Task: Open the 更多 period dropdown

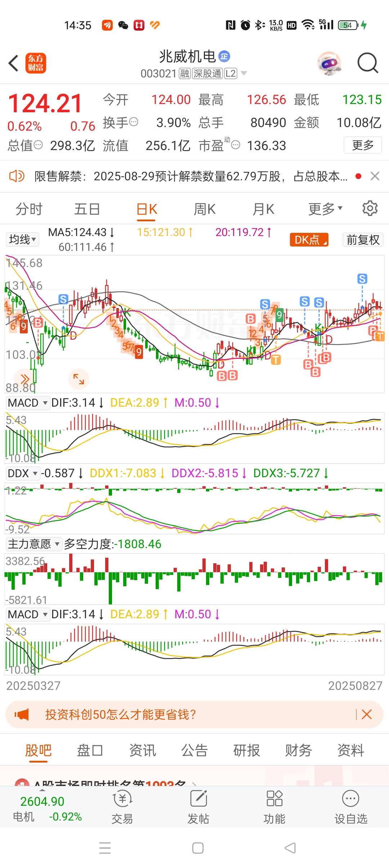Action: [x=325, y=209]
